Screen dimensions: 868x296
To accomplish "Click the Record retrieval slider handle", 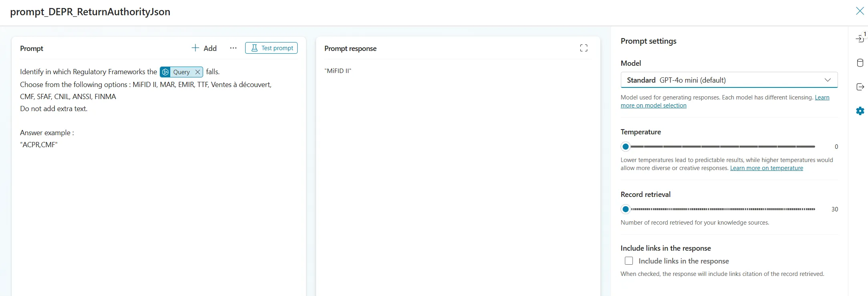I will (x=626, y=209).
